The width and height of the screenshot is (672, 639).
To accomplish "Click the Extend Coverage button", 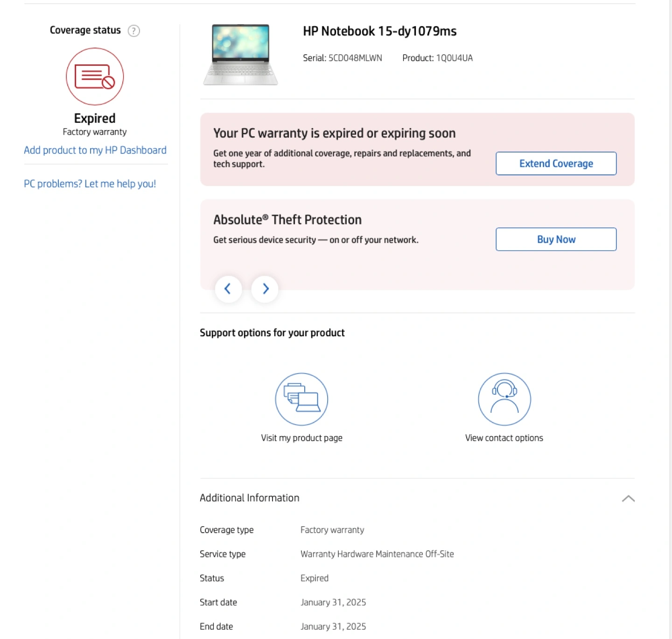I will click(x=556, y=164).
